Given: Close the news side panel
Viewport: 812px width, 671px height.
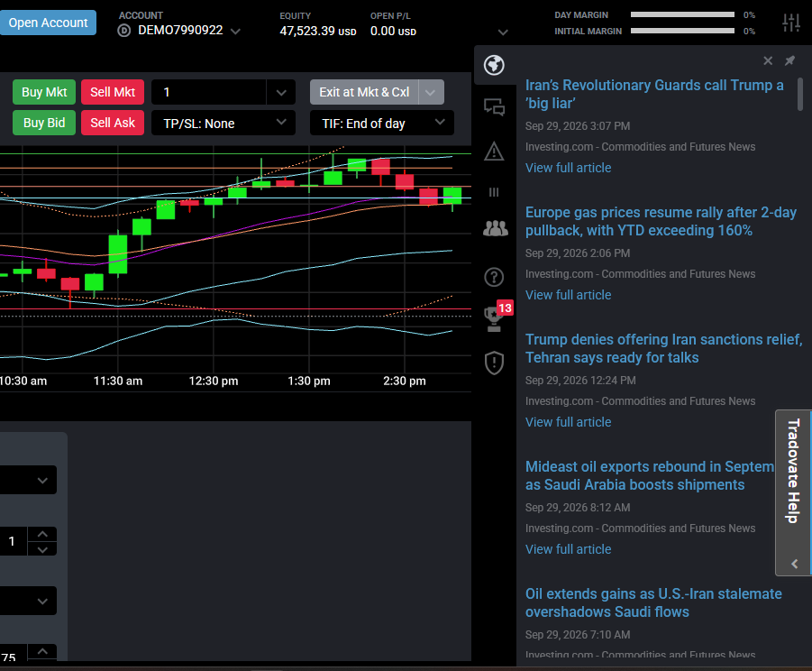Looking at the screenshot, I should pos(768,61).
